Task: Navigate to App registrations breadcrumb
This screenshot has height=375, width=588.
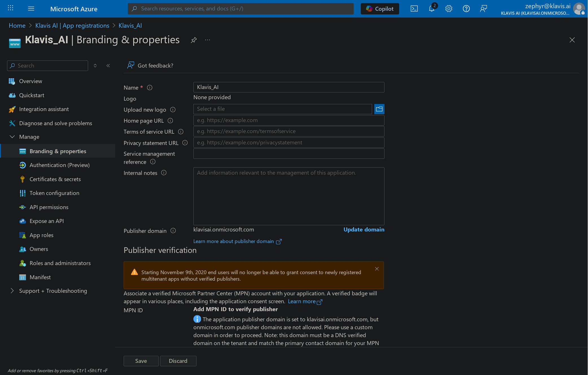Action: click(72, 25)
